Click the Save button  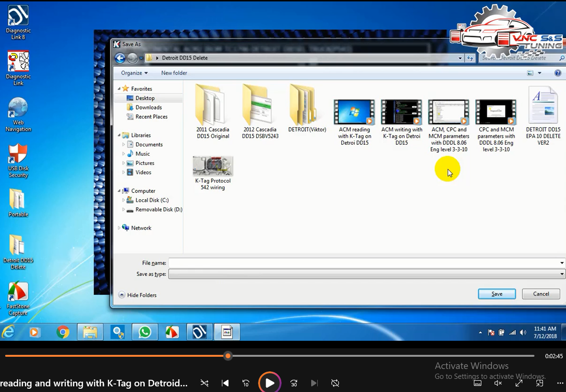(497, 294)
